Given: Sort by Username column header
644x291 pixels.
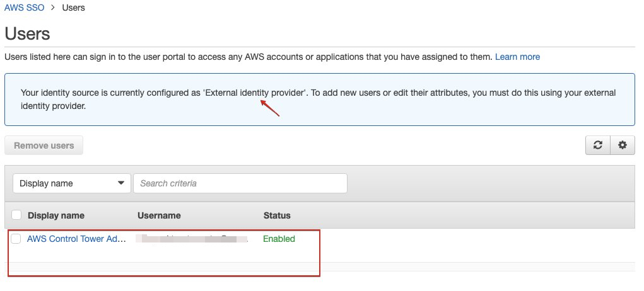Looking at the screenshot, I should click(x=159, y=215).
